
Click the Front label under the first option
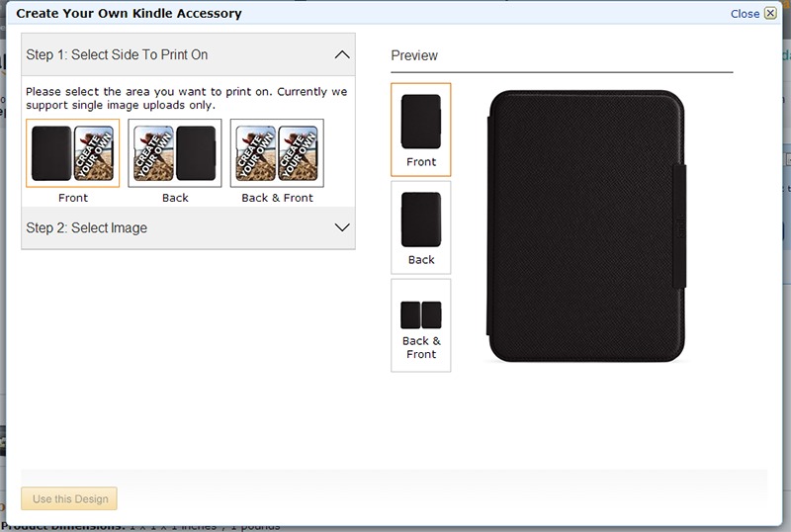click(72, 198)
